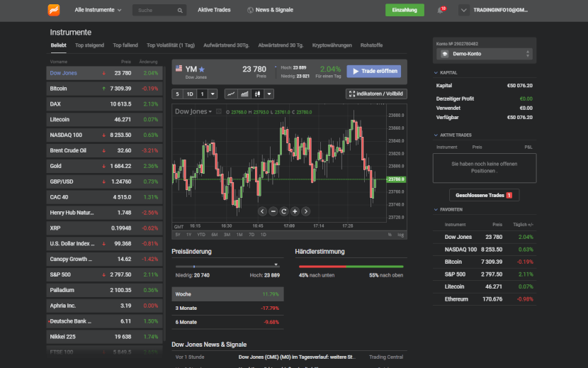Toggle the YM favorite star

202,69
